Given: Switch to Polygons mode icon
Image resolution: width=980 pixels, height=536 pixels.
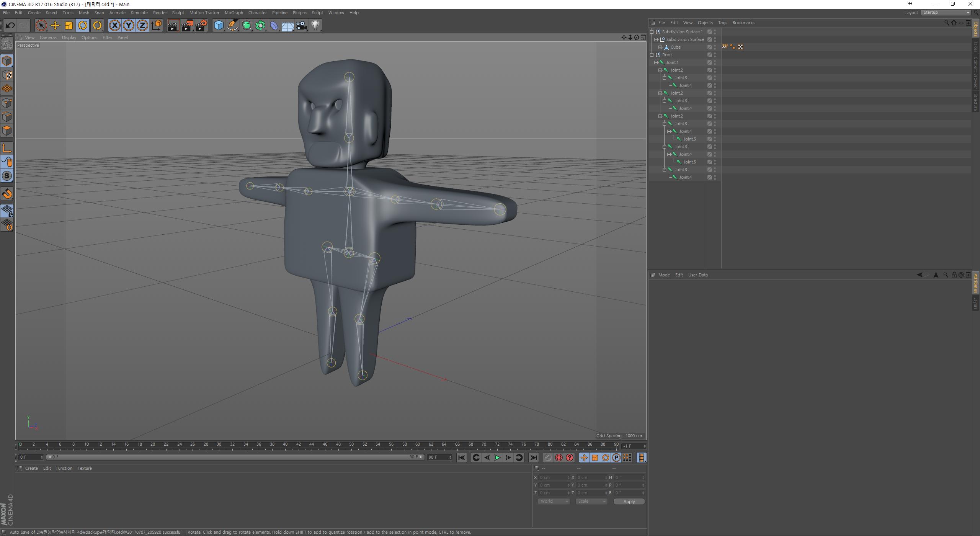Looking at the screenshot, I should [x=7, y=131].
